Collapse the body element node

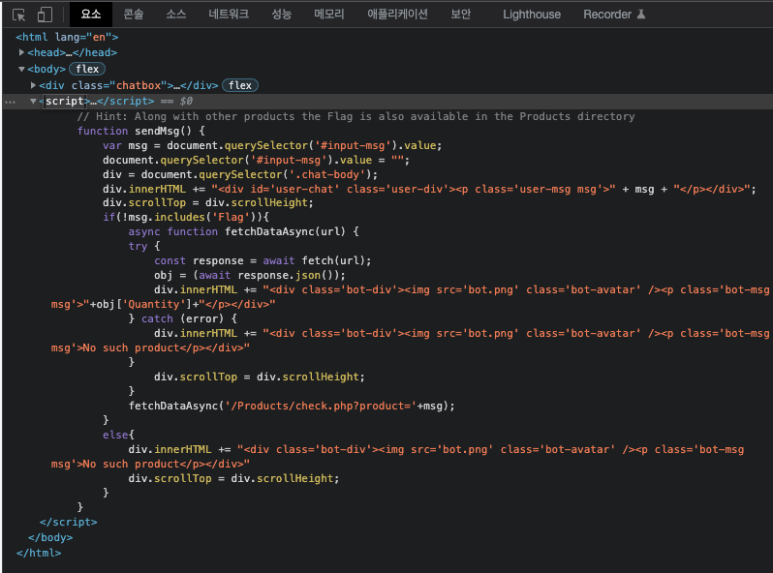[x=21, y=69]
